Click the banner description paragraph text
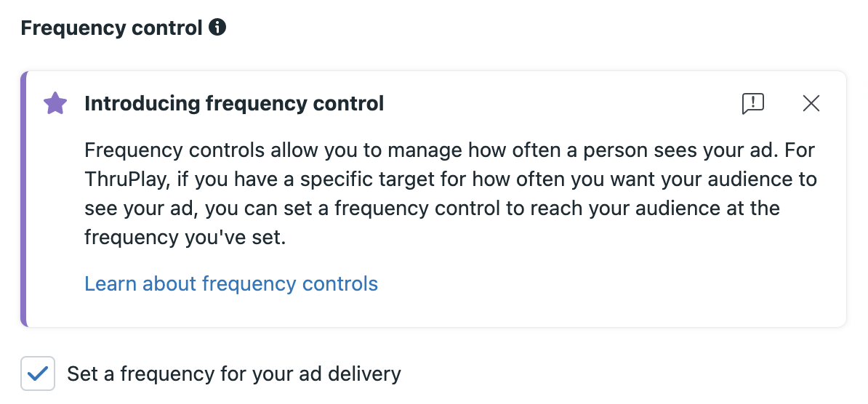This screenshot has height=404, width=868. click(450, 194)
